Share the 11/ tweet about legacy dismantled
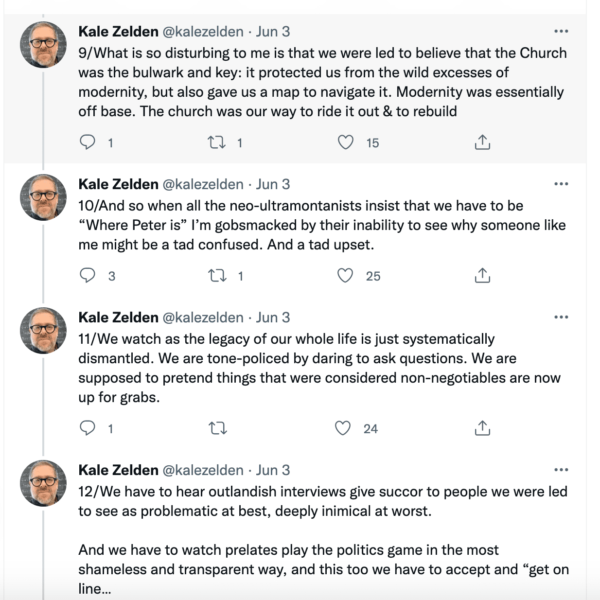This screenshot has height=600, width=600. 482,428
